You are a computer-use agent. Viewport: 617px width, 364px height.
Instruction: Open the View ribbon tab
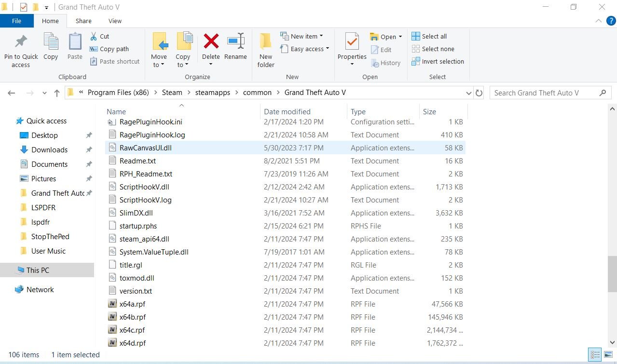pyautogui.click(x=115, y=21)
